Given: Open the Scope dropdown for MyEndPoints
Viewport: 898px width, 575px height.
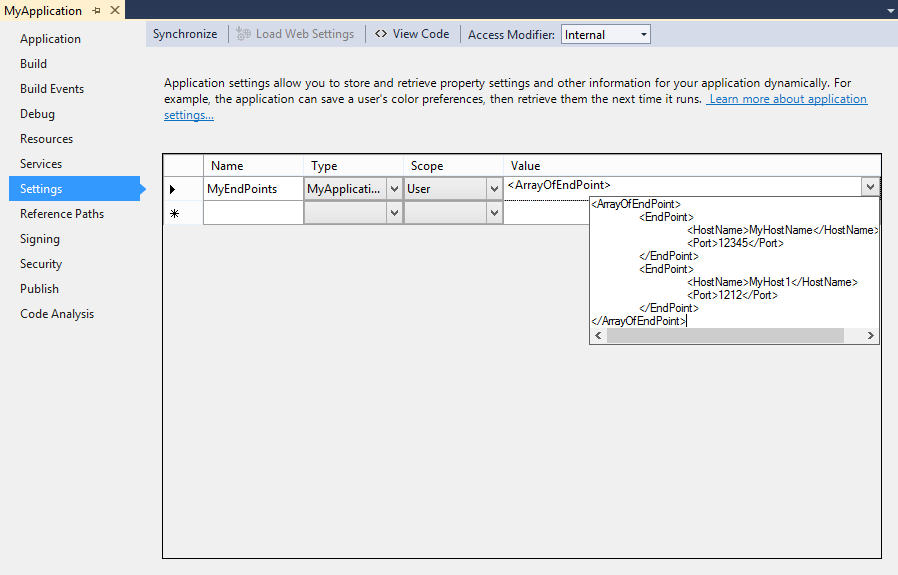Looking at the screenshot, I should click(x=494, y=189).
